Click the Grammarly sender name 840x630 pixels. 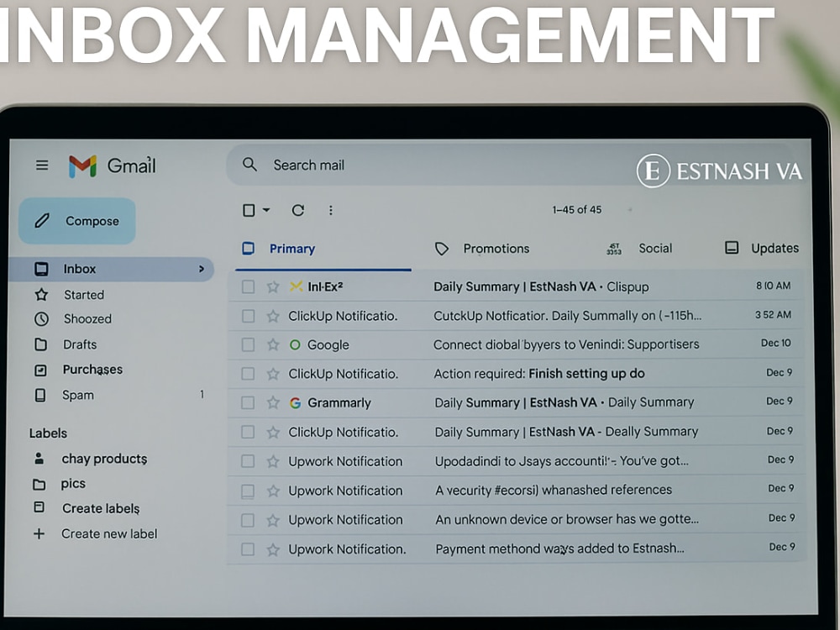(x=339, y=402)
